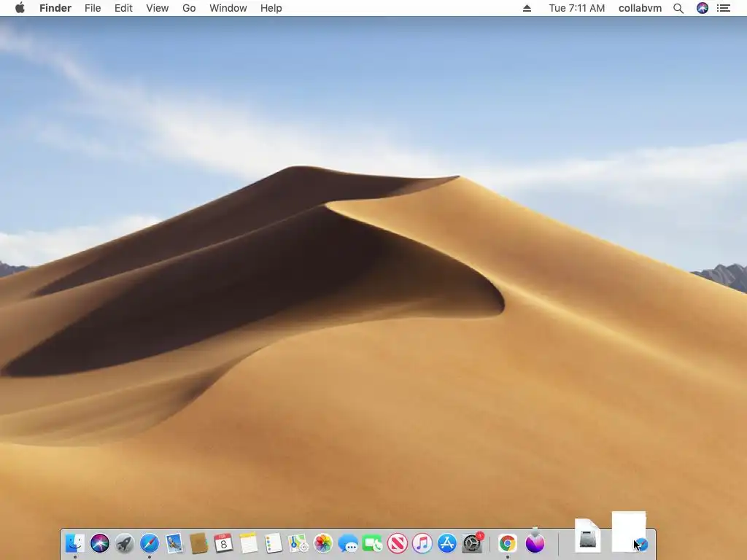Open the Edit menu

point(123,8)
